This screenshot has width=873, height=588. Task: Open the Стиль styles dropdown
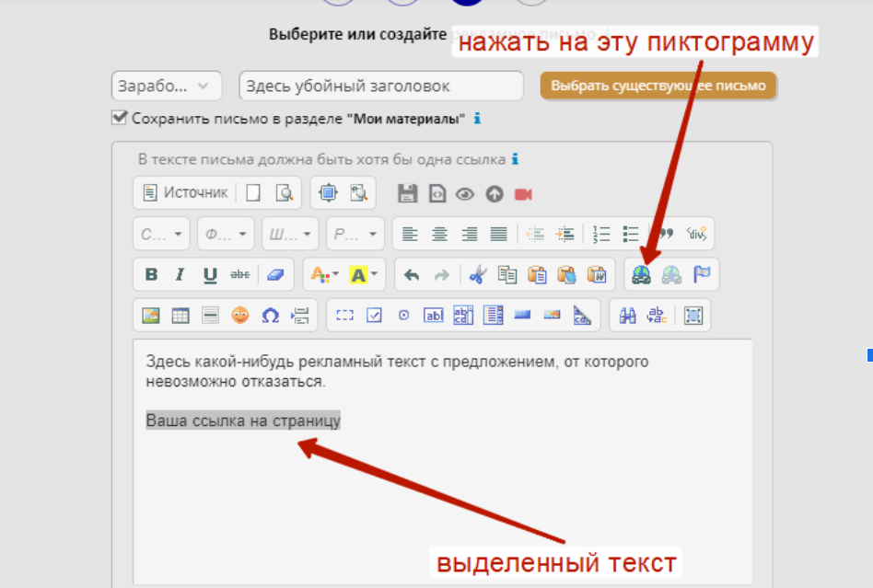161,235
